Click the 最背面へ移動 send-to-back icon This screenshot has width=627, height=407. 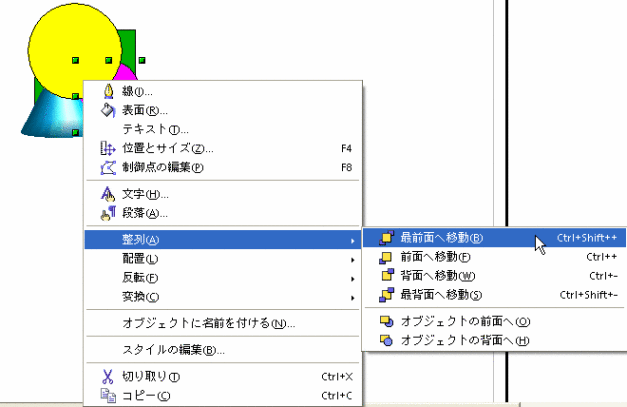386,295
